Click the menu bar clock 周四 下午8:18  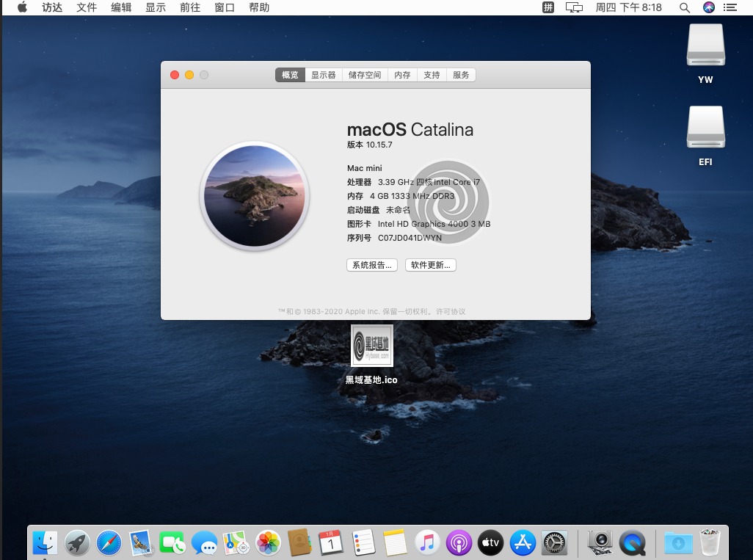(x=629, y=7)
